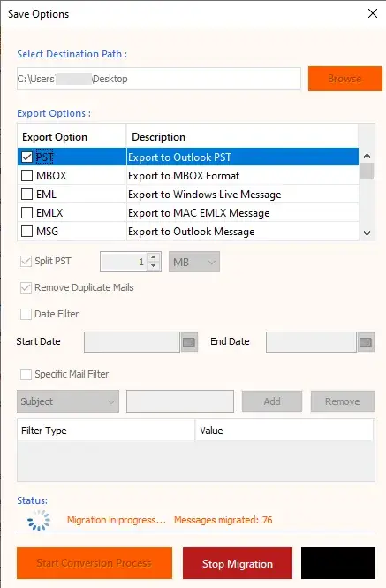386x588 pixels.
Task: Click the export options scrollbar thumb
Action: tap(367, 171)
